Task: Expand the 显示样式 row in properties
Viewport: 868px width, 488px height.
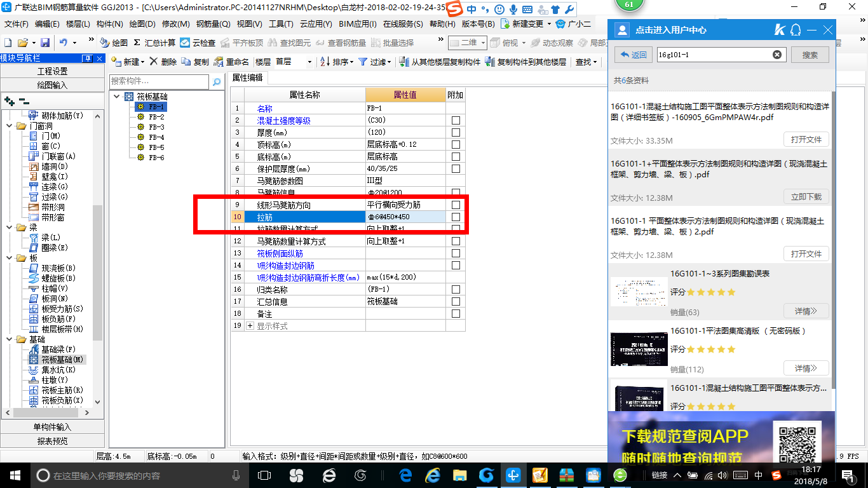Action: 250,325
